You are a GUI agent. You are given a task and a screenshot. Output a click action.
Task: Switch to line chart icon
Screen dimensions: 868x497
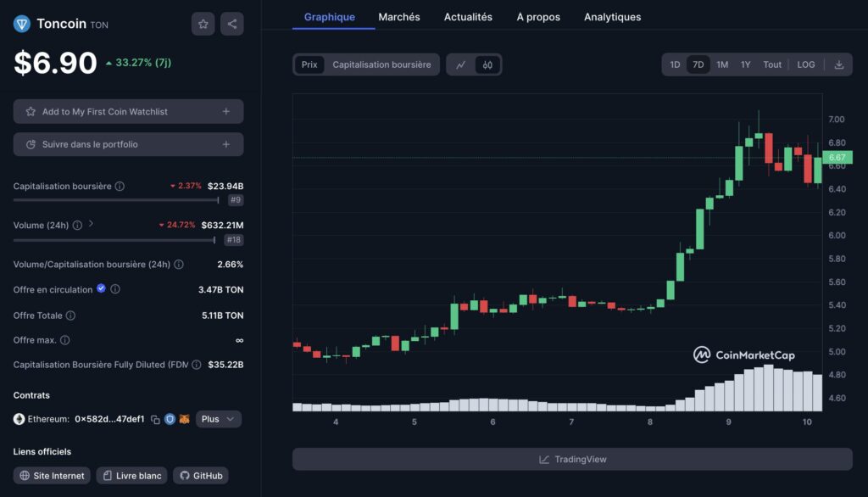(461, 64)
